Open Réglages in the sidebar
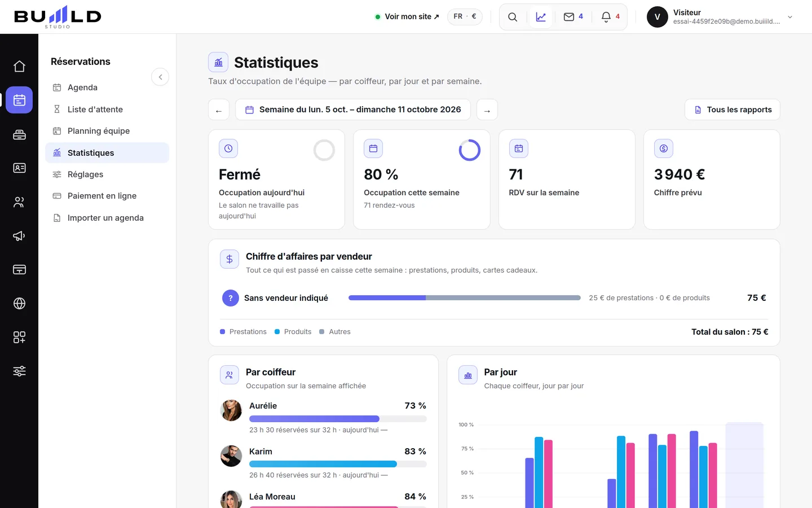 [107, 174]
